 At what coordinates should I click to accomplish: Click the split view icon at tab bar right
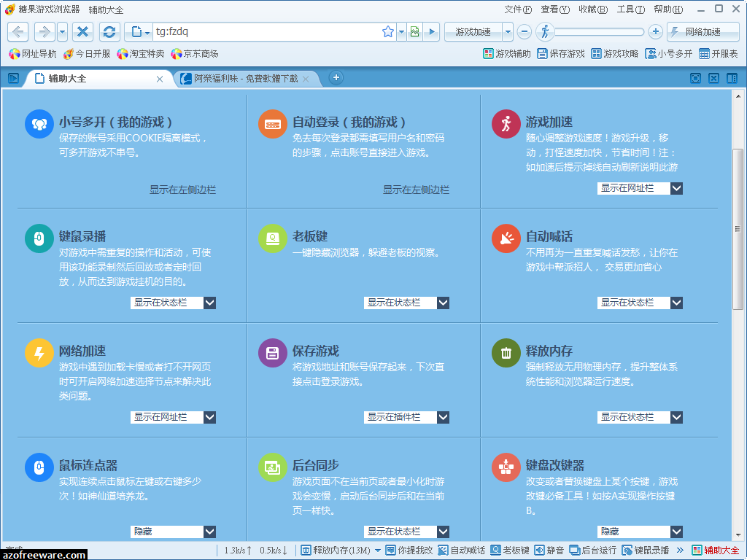pos(732,78)
